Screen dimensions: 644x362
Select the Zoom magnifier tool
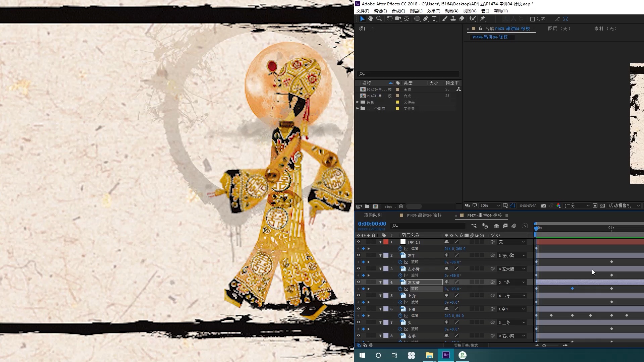pyautogui.click(x=379, y=19)
